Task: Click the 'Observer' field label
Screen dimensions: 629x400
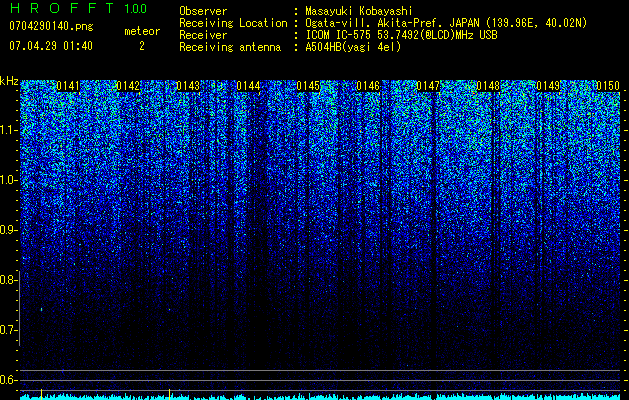Action: [x=203, y=11]
